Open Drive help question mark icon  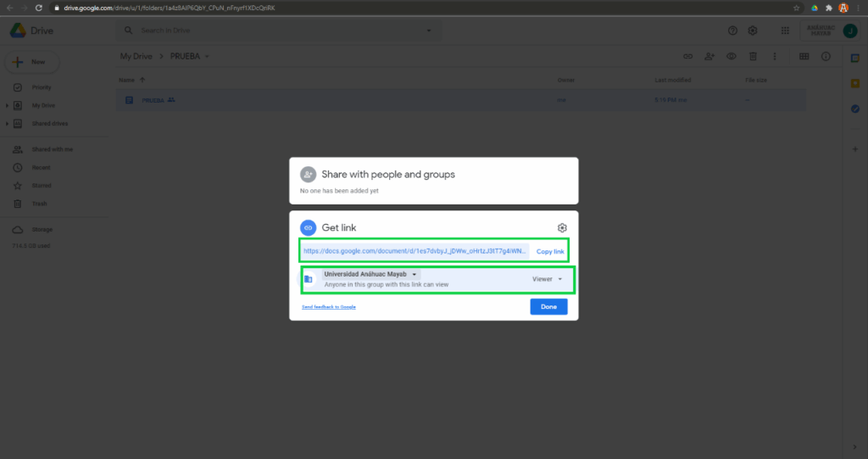pos(732,31)
